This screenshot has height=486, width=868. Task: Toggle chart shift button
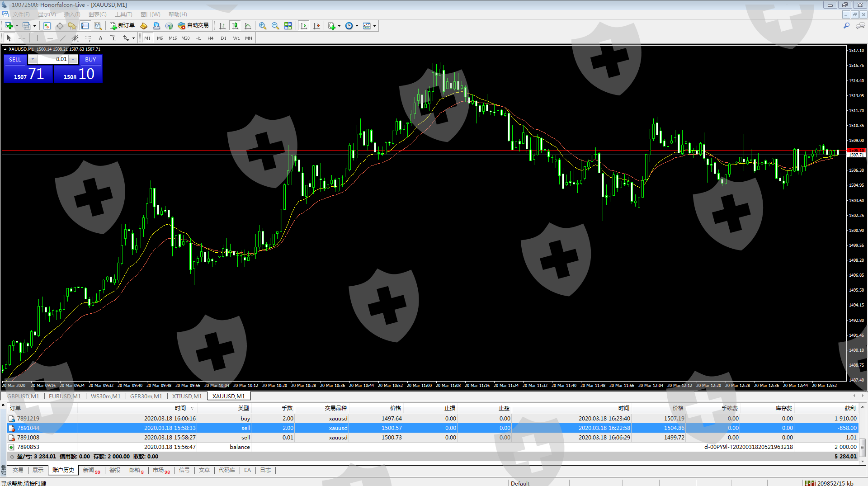316,26
